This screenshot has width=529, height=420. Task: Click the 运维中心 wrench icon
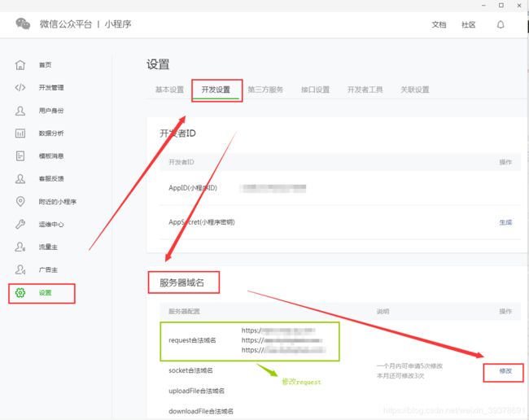(20, 225)
